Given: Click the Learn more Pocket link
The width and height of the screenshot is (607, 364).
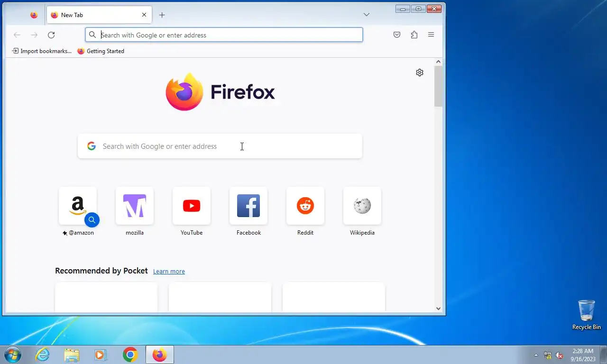Looking at the screenshot, I should pos(169,271).
